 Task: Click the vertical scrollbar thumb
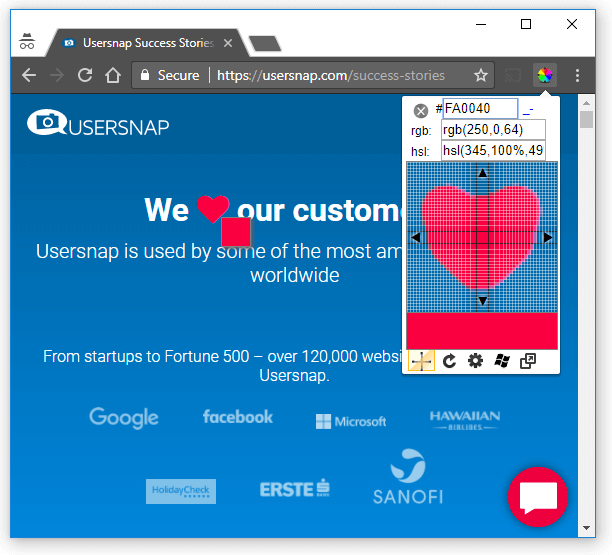click(x=586, y=119)
